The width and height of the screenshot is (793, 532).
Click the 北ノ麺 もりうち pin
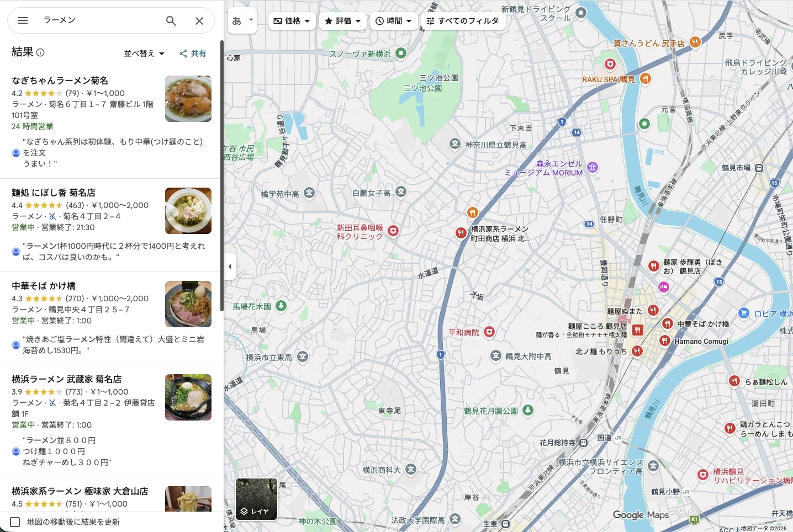point(637,350)
